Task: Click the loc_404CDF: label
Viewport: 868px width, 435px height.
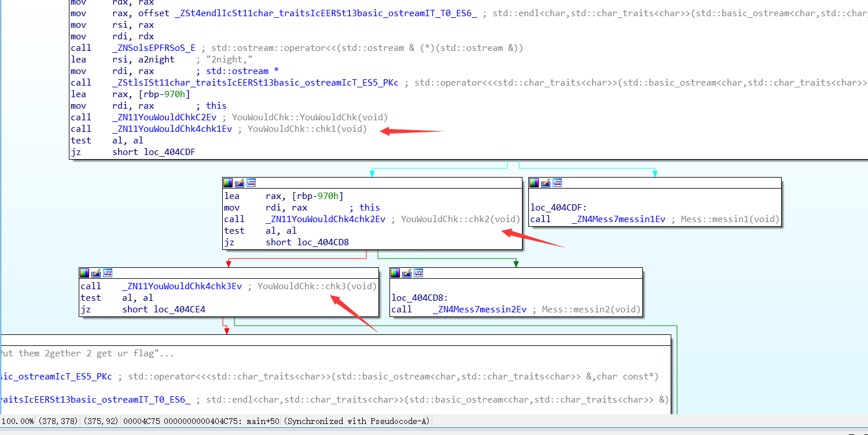Action: point(558,208)
